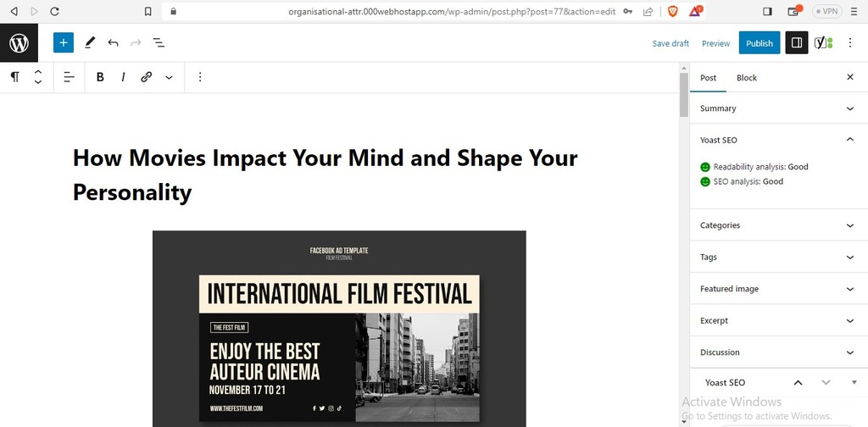The image size is (868, 427).
Task: Click the Save draft link
Action: tap(670, 43)
